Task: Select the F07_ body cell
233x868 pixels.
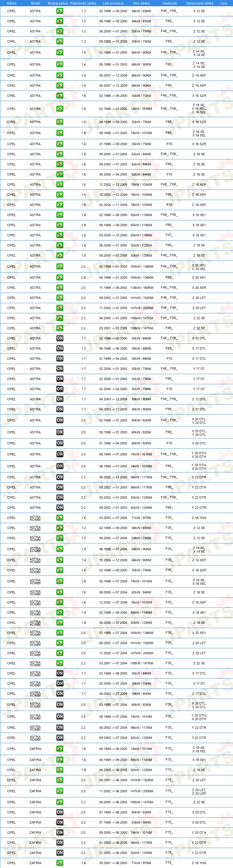Action: tap(169, 235)
